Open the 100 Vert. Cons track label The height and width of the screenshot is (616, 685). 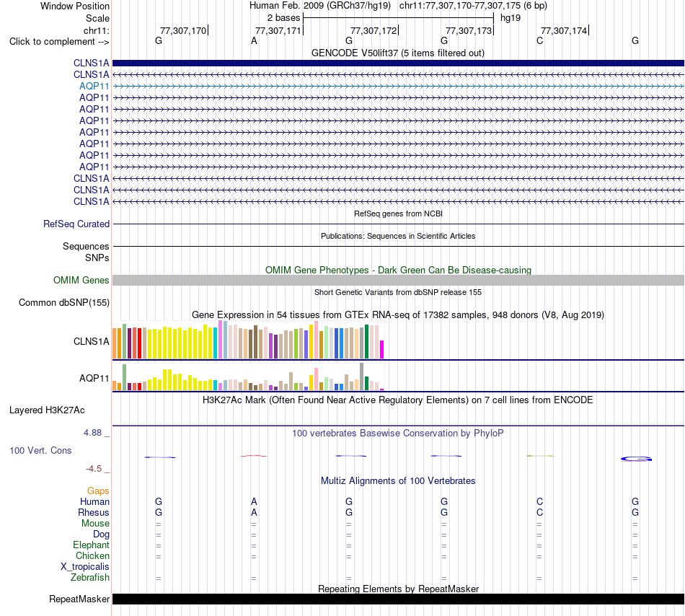(40, 450)
